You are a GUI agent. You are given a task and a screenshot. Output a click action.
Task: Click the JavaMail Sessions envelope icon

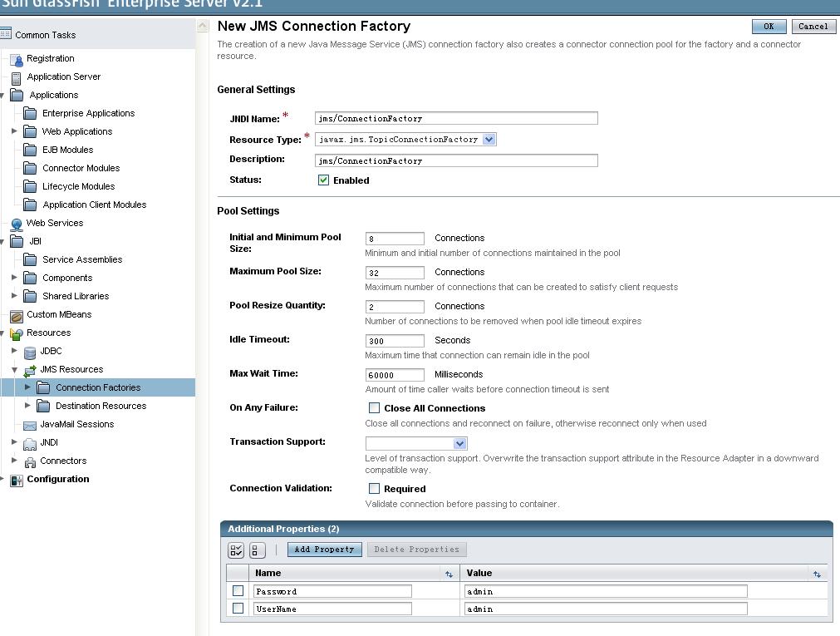pyautogui.click(x=30, y=425)
